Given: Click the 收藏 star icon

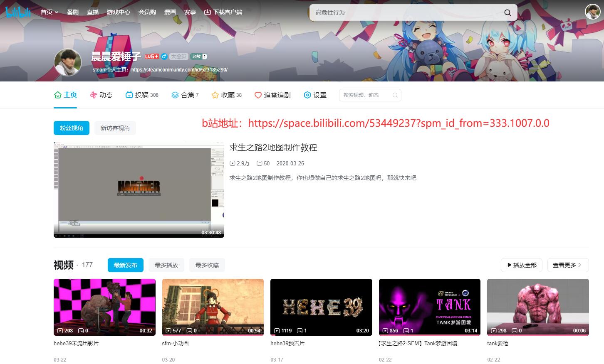Looking at the screenshot, I should point(215,95).
